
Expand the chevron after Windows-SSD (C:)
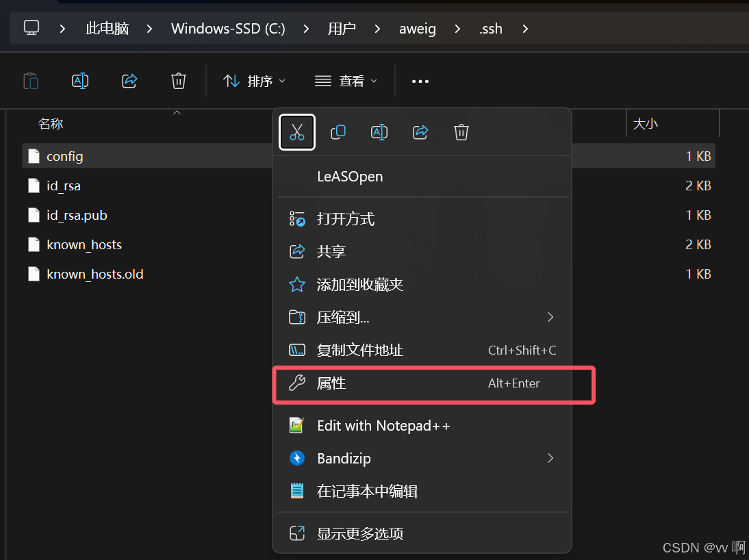coord(306,29)
